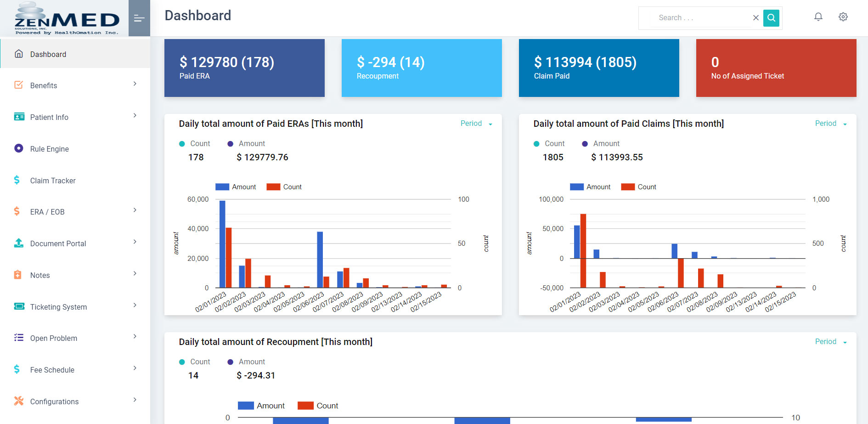
Task: Open the notifications bell
Action: point(818,17)
